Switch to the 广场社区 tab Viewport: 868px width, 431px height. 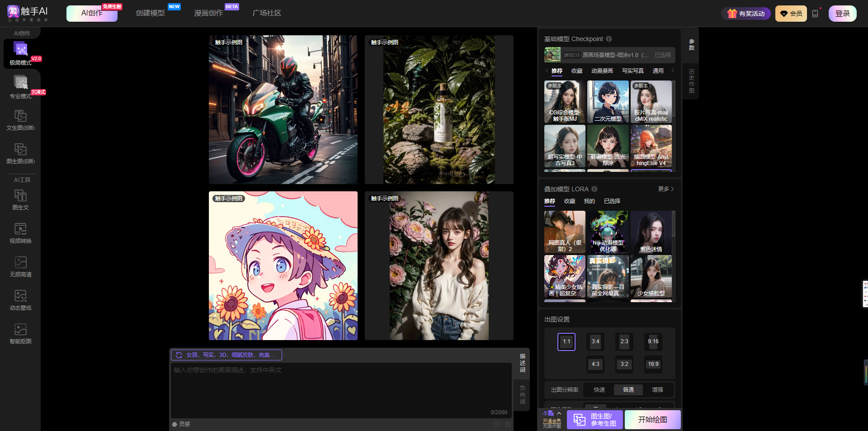click(266, 13)
